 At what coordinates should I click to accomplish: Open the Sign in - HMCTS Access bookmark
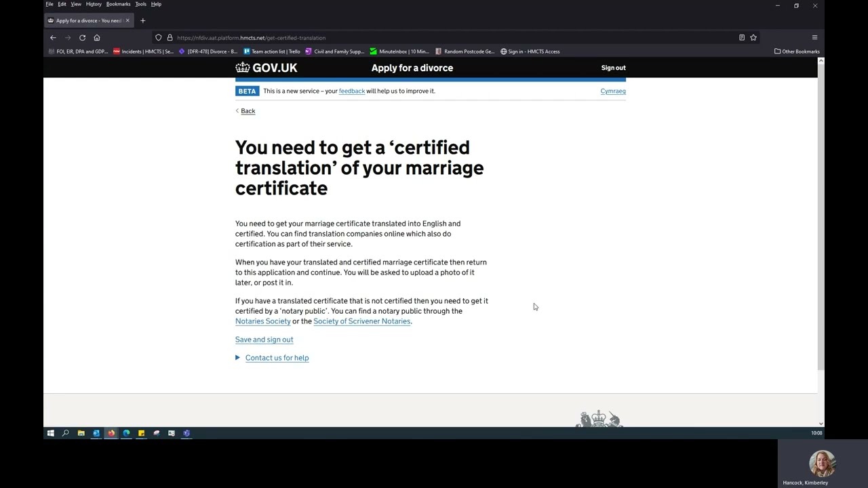(x=530, y=52)
